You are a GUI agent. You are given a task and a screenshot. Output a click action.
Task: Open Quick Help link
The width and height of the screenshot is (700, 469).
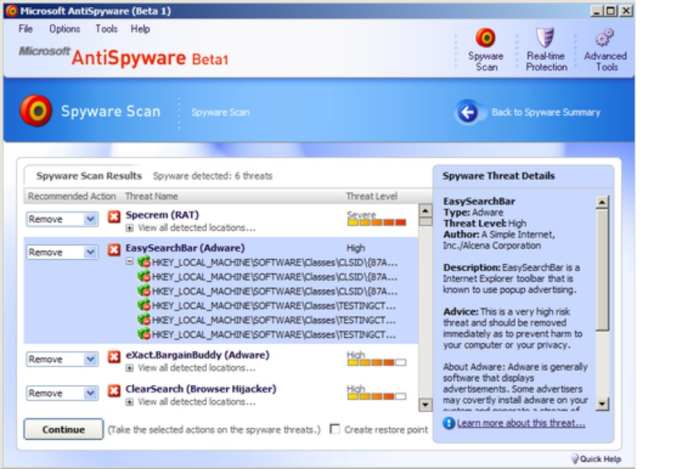[x=600, y=459]
